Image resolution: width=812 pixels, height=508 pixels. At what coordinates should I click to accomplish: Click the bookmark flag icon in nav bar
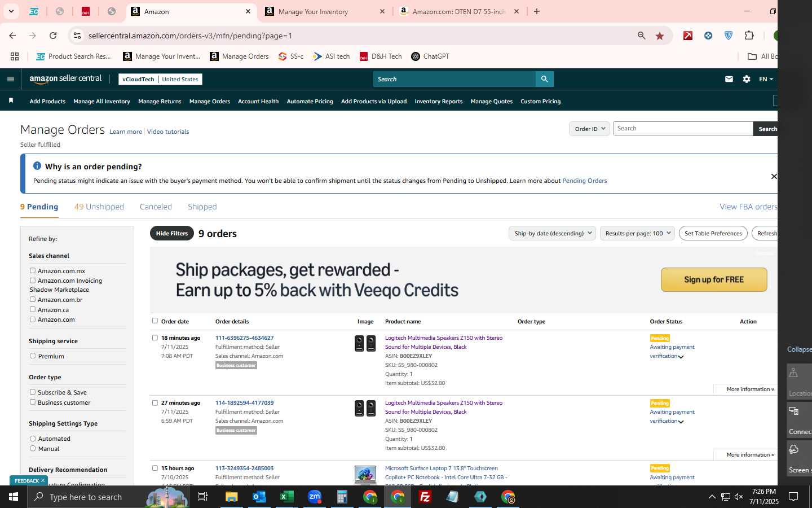click(11, 100)
